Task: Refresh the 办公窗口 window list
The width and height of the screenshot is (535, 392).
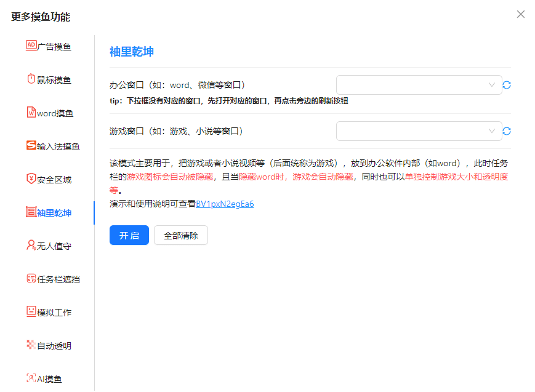Action: point(507,85)
